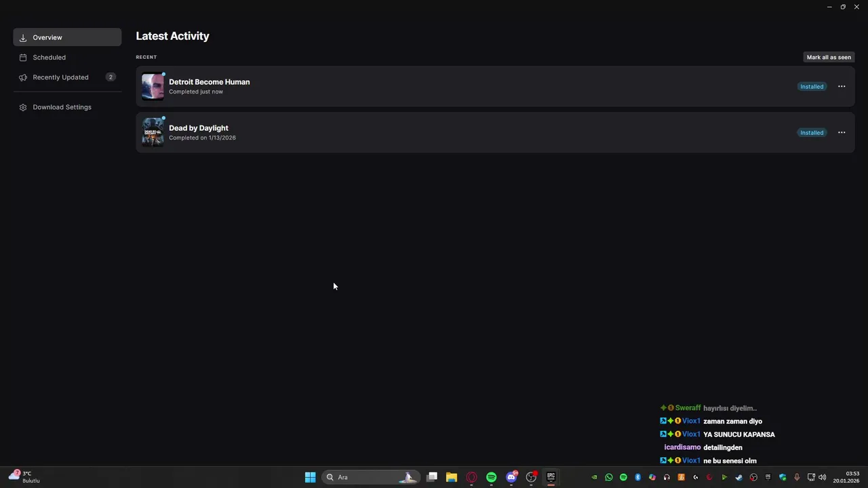This screenshot has width=868, height=488.
Task: Click the Steam tray icon
Action: (x=739, y=477)
